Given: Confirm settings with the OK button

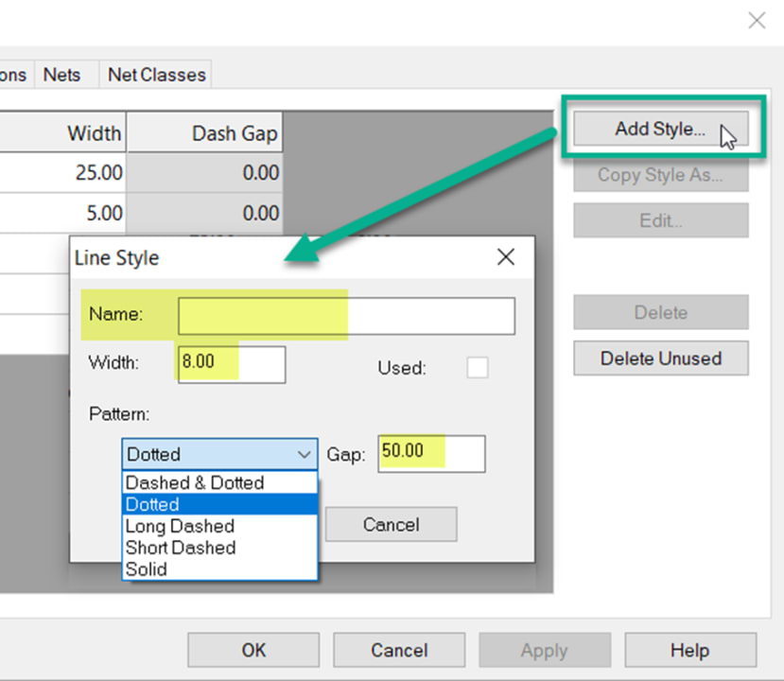Looking at the screenshot, I should click(x=253, y=650).
